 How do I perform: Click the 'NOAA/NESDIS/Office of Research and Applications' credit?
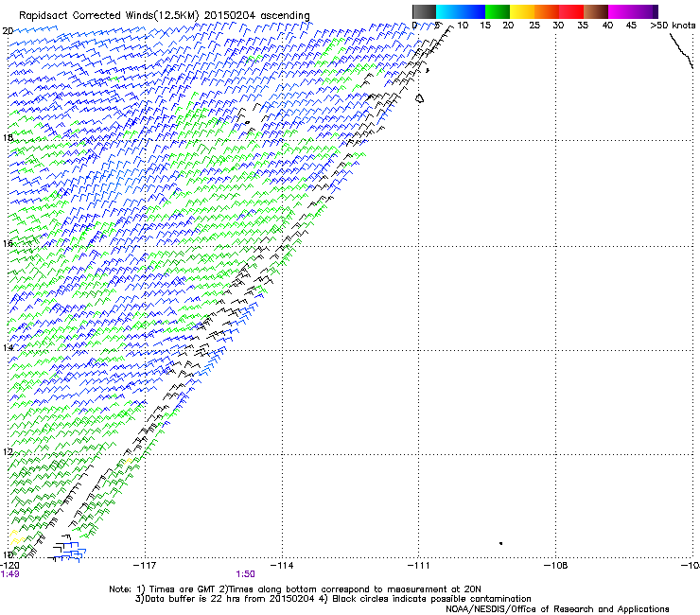point(557,609)
